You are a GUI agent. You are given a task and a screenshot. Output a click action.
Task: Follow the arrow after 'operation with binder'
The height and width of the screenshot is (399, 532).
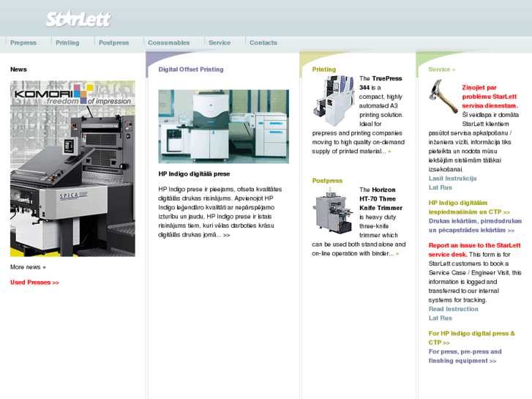[x=397, y=253]
